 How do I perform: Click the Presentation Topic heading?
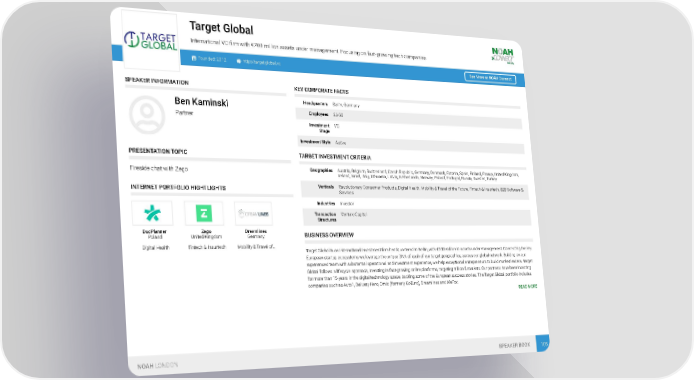158,151
